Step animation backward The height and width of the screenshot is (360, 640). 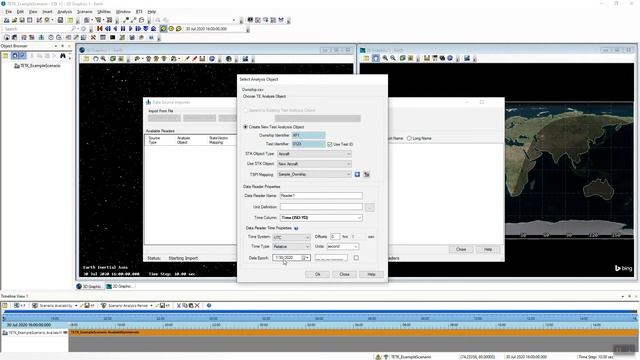108,29
